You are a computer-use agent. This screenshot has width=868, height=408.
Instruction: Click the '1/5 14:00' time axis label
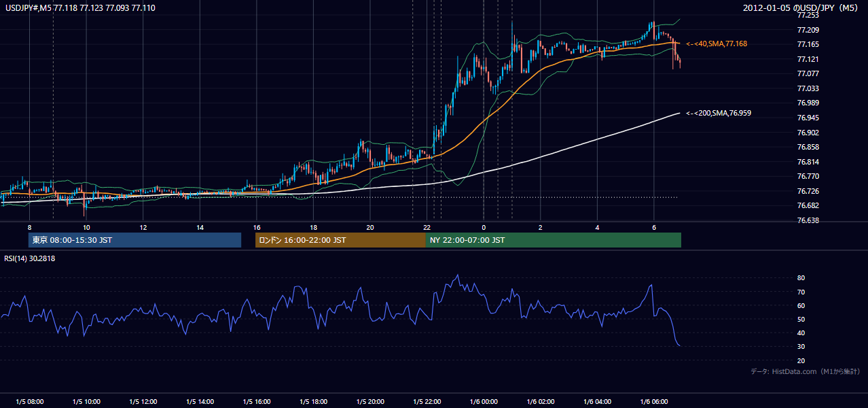pos(200,402)
